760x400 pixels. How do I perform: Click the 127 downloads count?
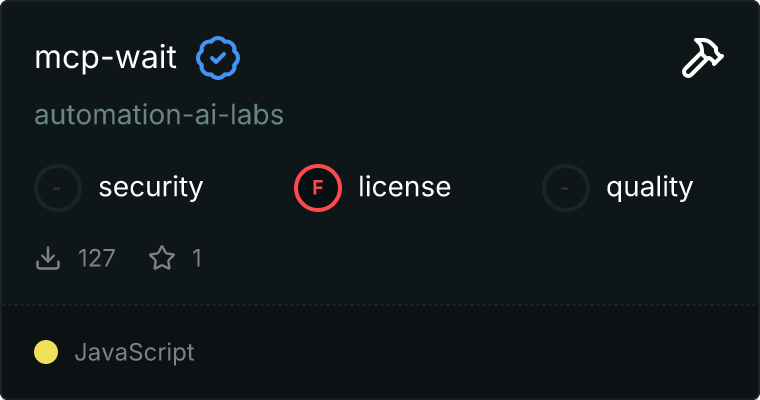(x=97, y=259)
